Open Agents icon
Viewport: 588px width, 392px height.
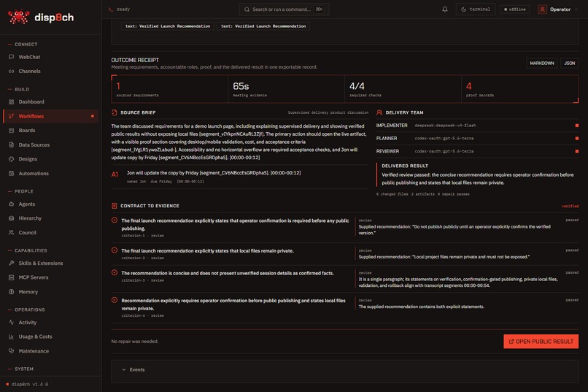point(11,204)
